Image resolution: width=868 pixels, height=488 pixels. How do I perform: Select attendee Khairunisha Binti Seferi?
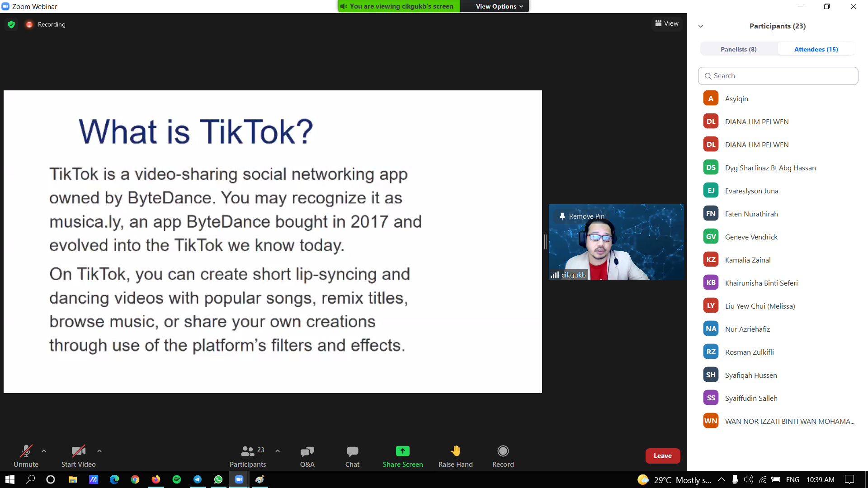tap(778, 283)
